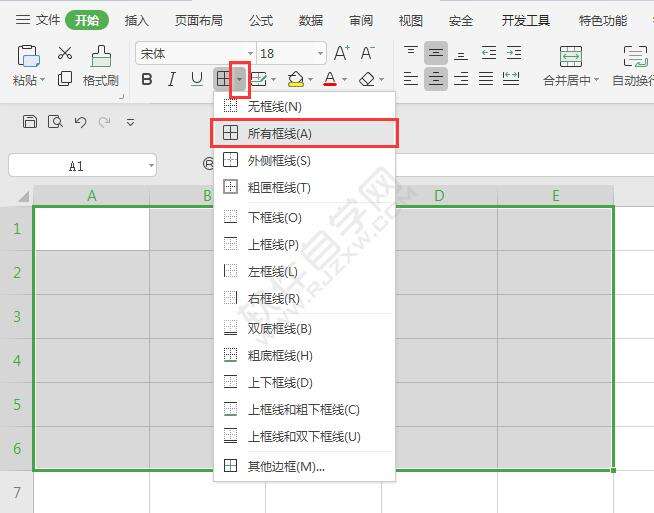Click the cell style/table format icon
This screenshot has width=654, height=513.
pyautogui.click(x=259, y=79)
